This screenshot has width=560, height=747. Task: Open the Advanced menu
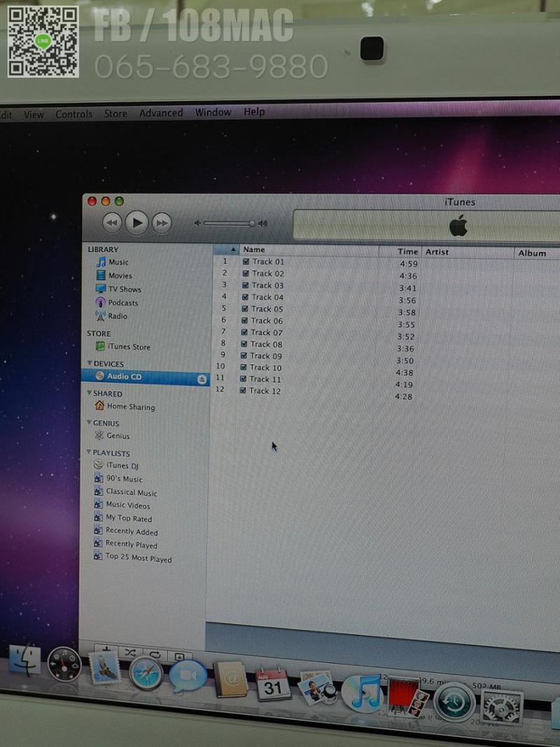pyautogui.click(x=161, y=113)
